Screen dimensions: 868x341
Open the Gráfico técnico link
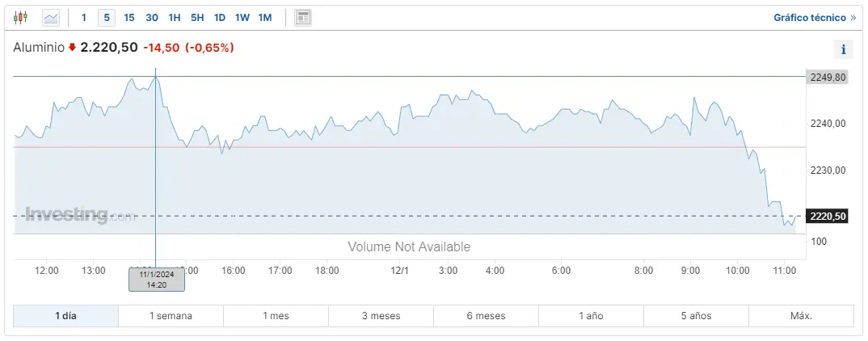click(x=814, y=17)
